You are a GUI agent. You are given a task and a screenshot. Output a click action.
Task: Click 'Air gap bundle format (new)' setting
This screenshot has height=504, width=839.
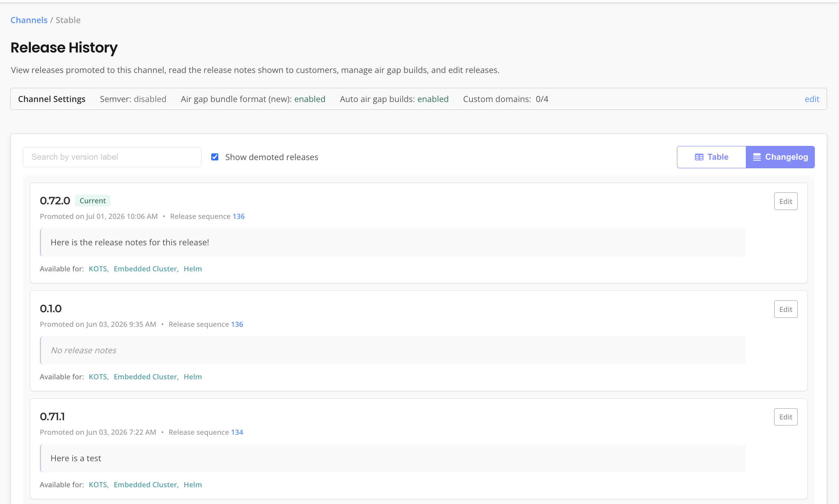[253, 99]
